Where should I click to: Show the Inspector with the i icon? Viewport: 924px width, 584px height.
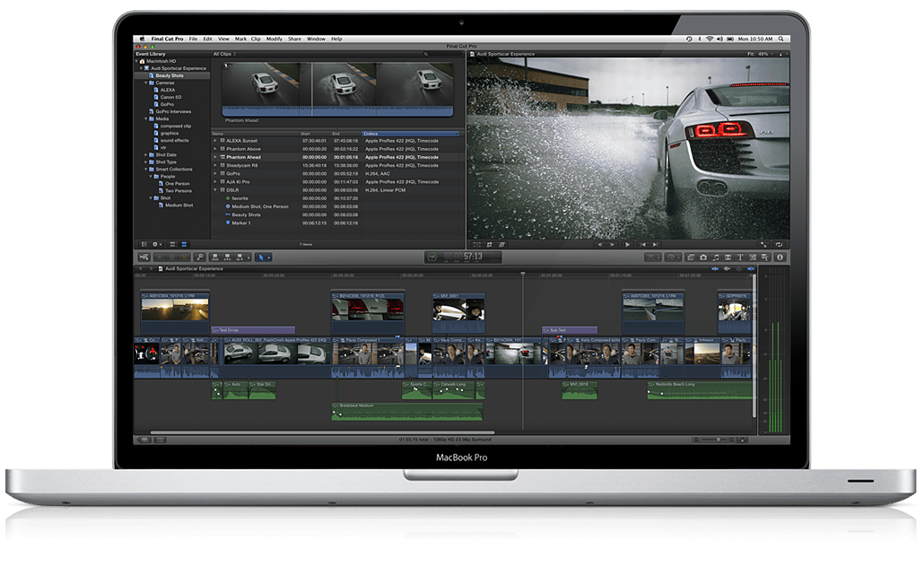tap(780, 257)
